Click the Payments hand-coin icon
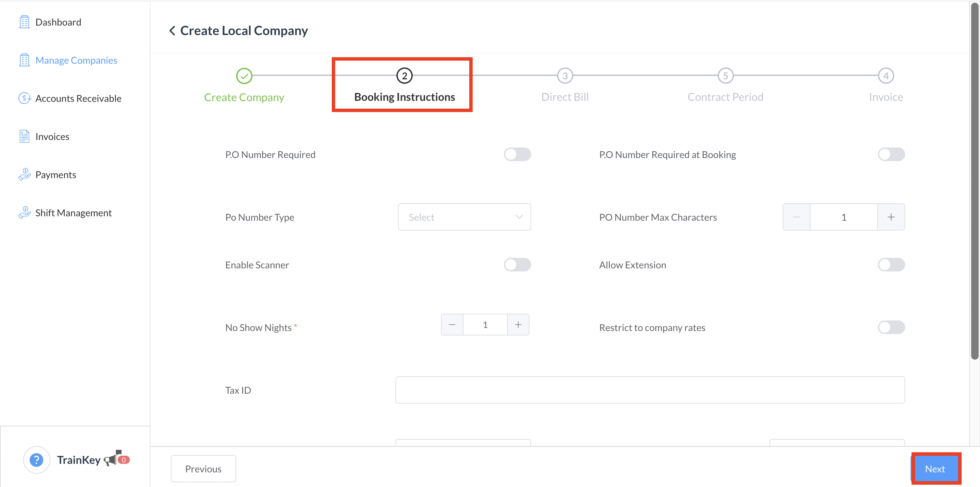Image resolution: width=980 pixels, height=487 pixels. [24, 174]
